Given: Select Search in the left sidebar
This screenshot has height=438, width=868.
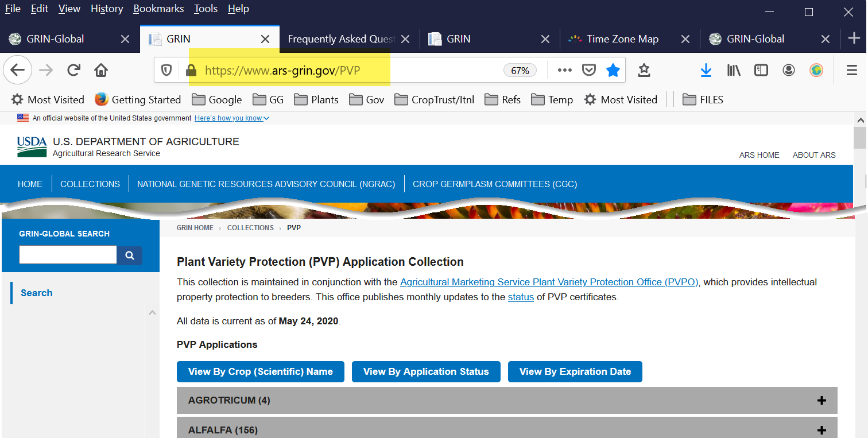Looking at the screenshot, I should [37, 293].
